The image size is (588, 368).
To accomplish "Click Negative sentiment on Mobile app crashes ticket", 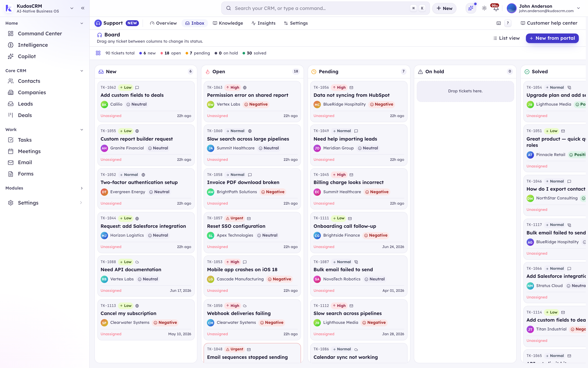I will pos(279,279).
